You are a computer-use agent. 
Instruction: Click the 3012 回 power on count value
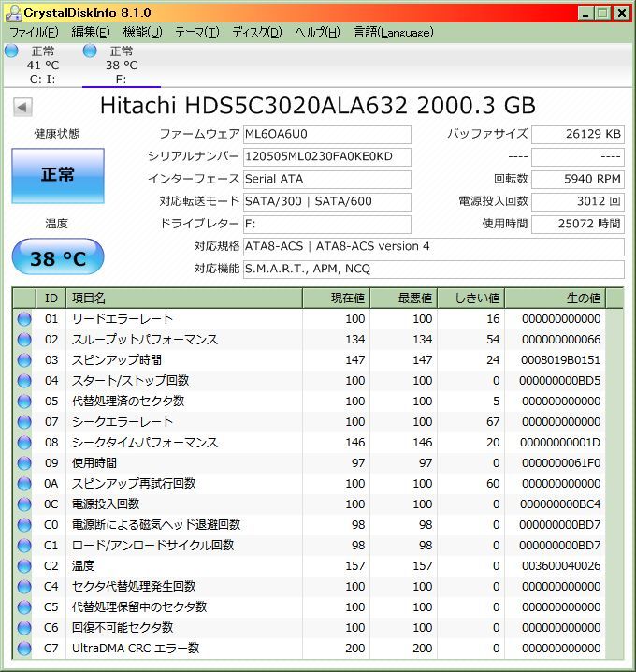(x=578, y=202)
